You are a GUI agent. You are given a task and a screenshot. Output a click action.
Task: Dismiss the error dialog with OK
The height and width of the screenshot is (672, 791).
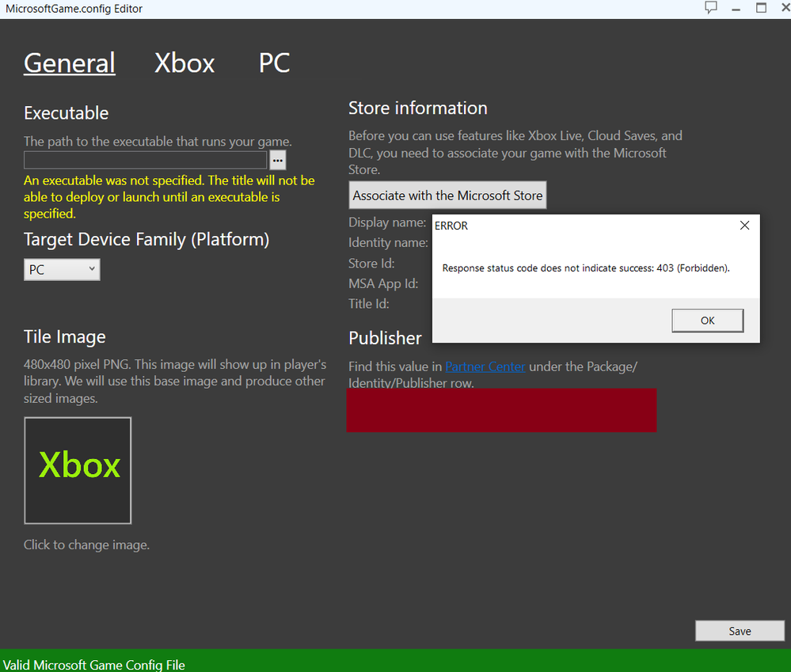click(x=707, y=321)
